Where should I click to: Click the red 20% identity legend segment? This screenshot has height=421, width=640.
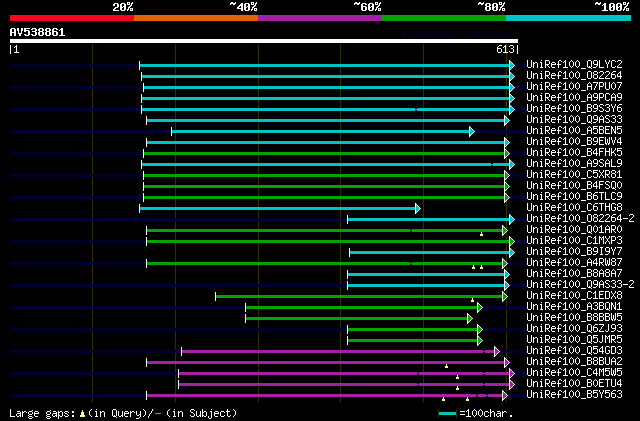pyautogui.click(x=72, y=18)
